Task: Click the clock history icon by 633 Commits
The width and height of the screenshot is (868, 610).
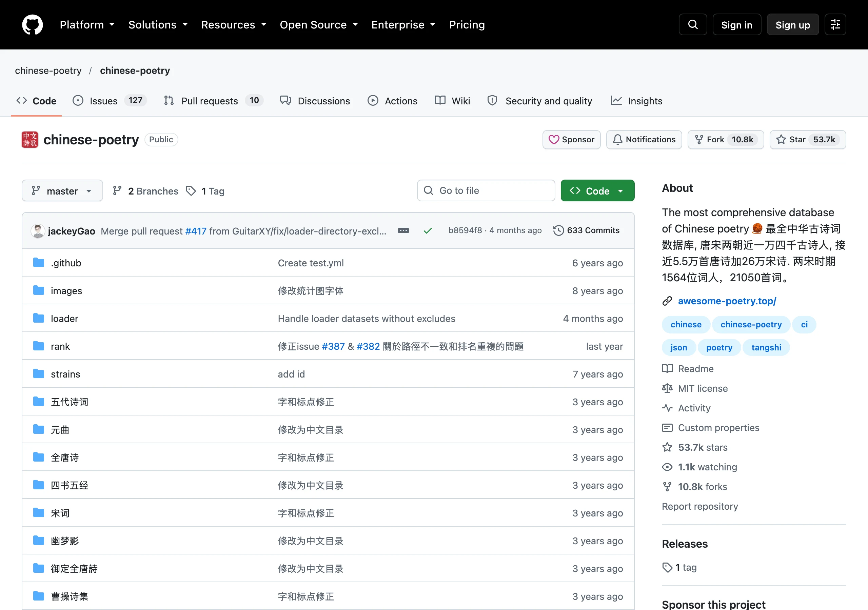Action: click(x=558, y=230)
